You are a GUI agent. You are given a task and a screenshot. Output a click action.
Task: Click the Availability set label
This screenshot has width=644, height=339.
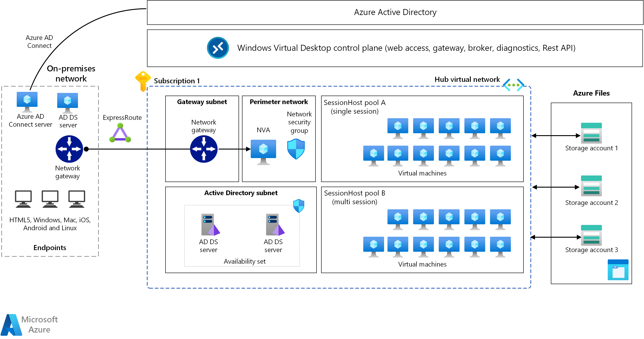pos(244,261)
